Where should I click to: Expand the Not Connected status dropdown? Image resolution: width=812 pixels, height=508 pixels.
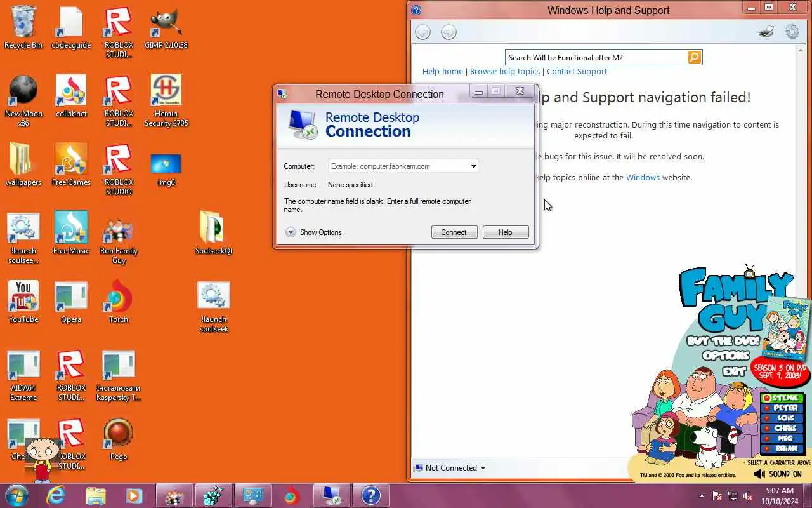[x=450, y=468]
